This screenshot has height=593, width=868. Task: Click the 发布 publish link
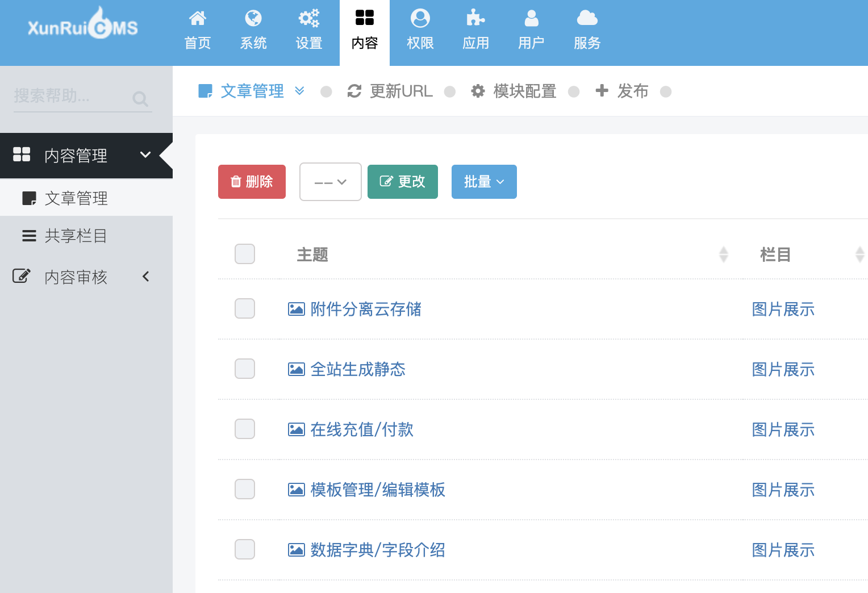[x=633, y=91]
